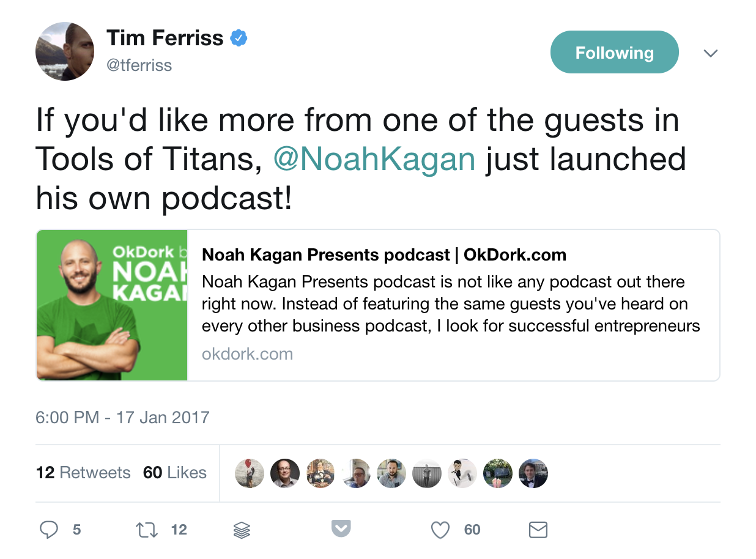
Task: Retweet using the retweet arrows icon
Action: (146, 530)
